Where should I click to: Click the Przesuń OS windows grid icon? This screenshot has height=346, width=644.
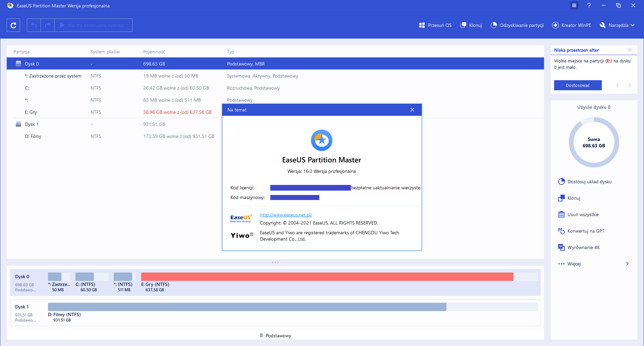point(422,25)
